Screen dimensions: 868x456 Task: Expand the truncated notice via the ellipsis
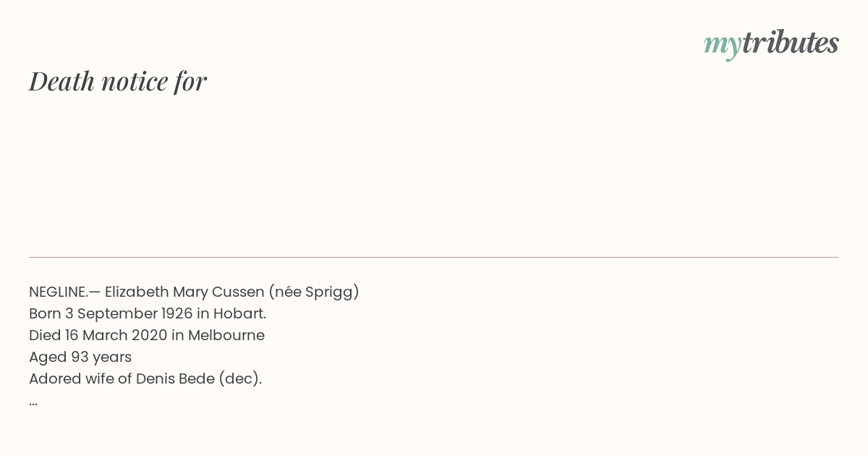33,402
